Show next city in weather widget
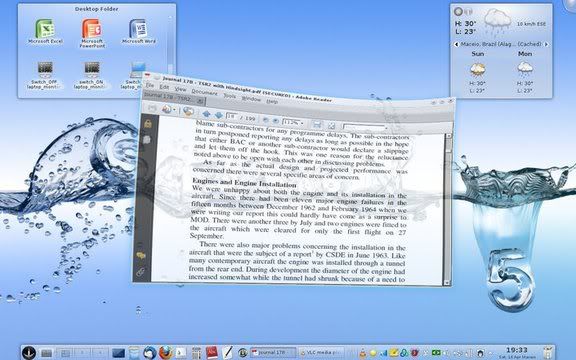This screenshot has height=360, width=576. tap(546, 44)
